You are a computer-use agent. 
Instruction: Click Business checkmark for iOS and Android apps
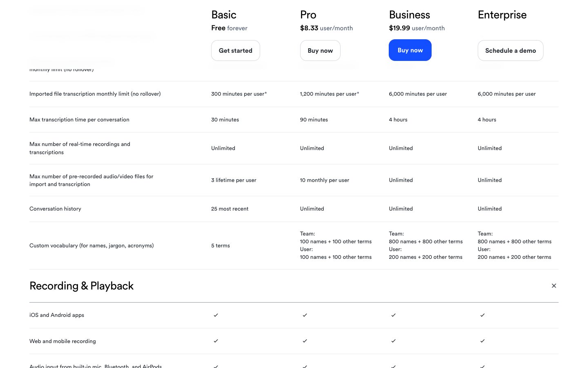(394, 315)
